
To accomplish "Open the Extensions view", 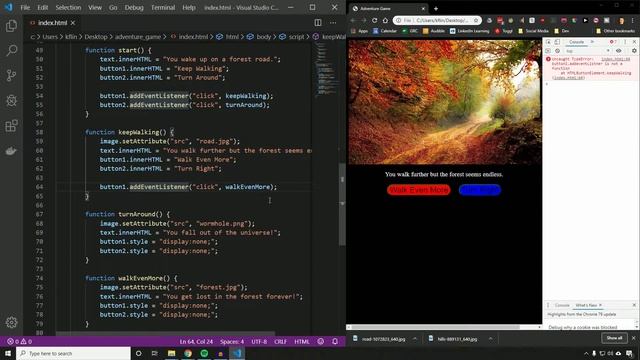I will tap(11, 126).
